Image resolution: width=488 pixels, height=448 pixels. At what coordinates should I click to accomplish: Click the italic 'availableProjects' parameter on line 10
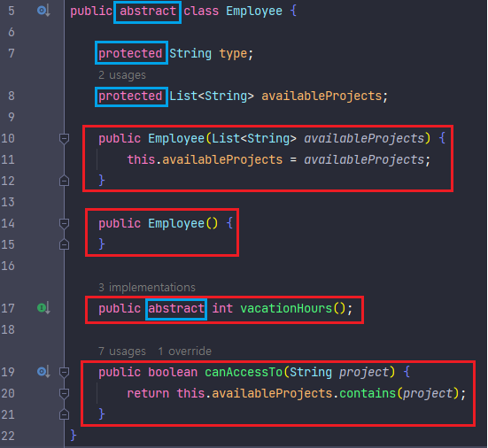point(364,138)
